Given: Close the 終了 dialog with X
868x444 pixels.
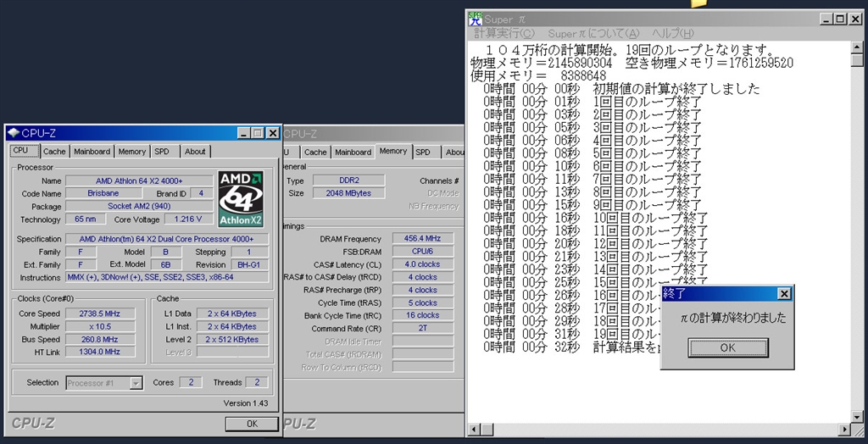Looking at the screenshot, I should (x=784, y=294).
